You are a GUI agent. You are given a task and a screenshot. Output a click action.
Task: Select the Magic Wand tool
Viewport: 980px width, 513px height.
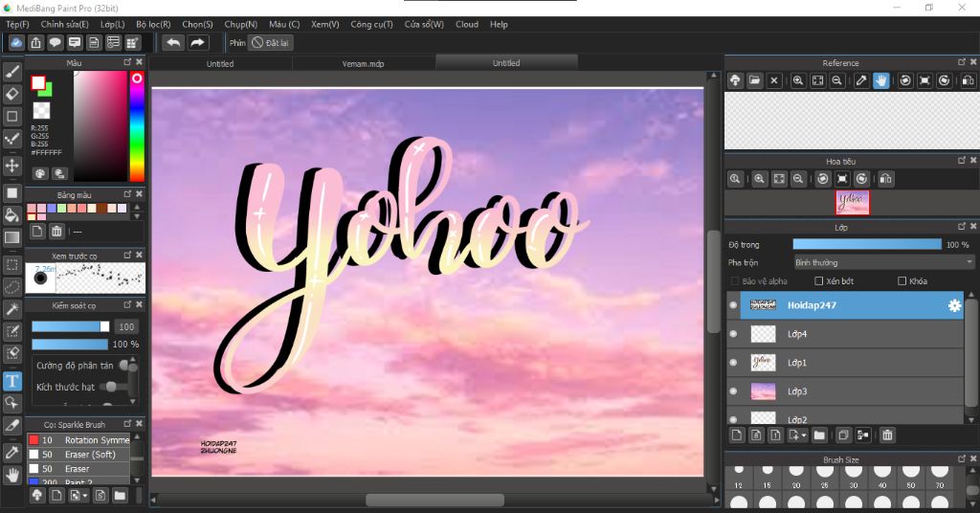coord(11,309)
